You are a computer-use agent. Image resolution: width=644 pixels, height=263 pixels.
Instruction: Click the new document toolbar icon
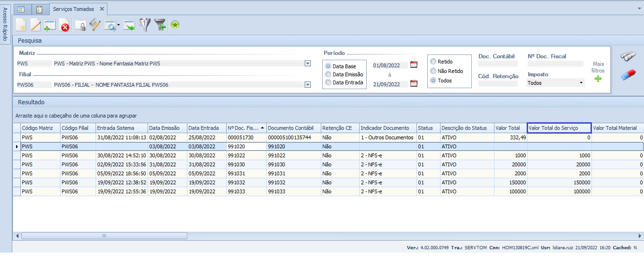pos(20,25)
